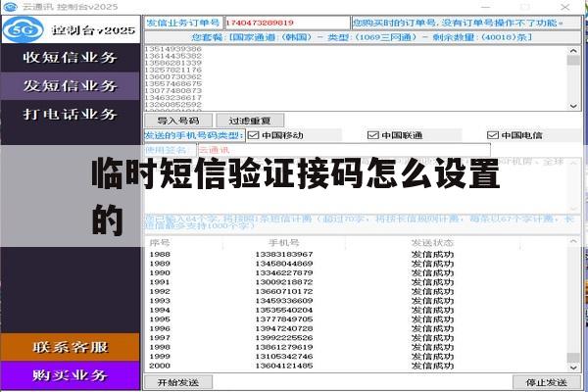Select phone number 13458044869
This screenshot has width=588, height=392.
(x=284, y=264)
